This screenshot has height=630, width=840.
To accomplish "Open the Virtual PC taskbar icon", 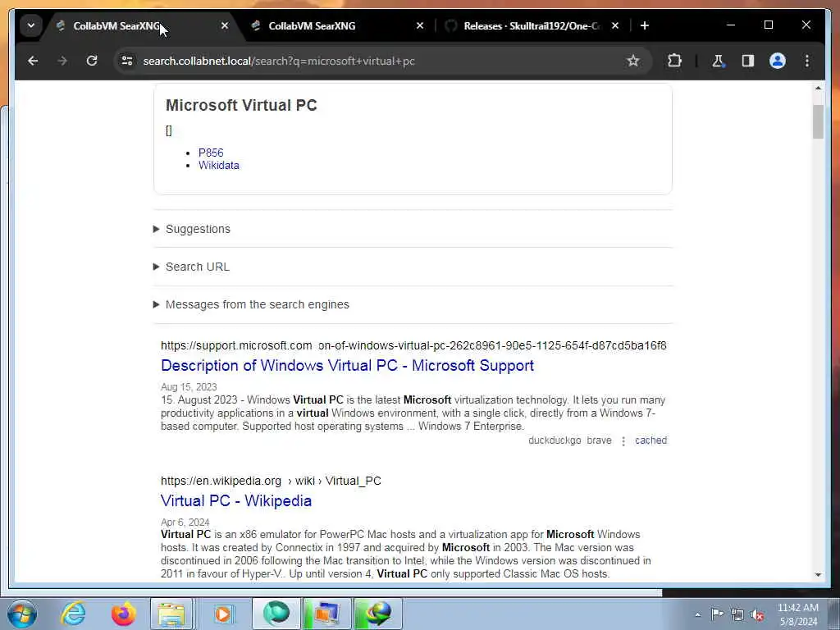I will pyautogui.click(x=326, y=614).
